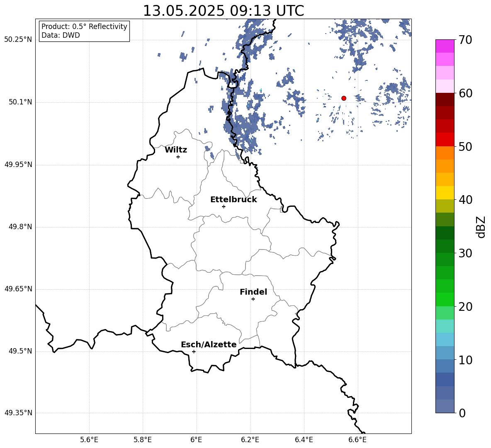Click the yellow swatch just above 40
This screenshot has width=491, height=448.
(445, 193)
